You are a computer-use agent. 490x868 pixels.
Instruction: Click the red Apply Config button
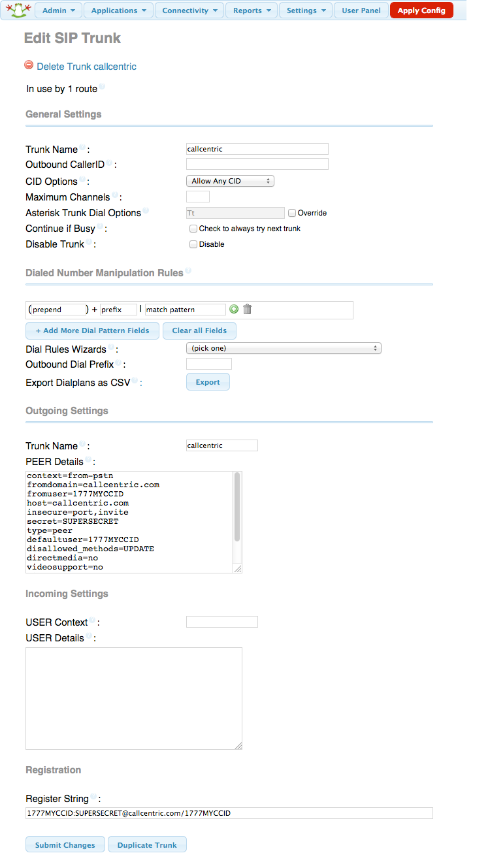tap(421, 10)
